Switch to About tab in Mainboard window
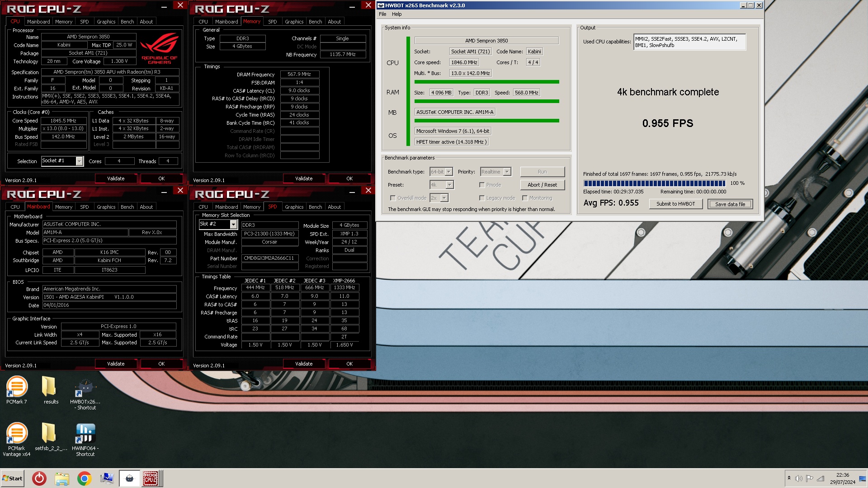Image resolution: width=868 pixels, height=488 pixels. pos(146,207)
